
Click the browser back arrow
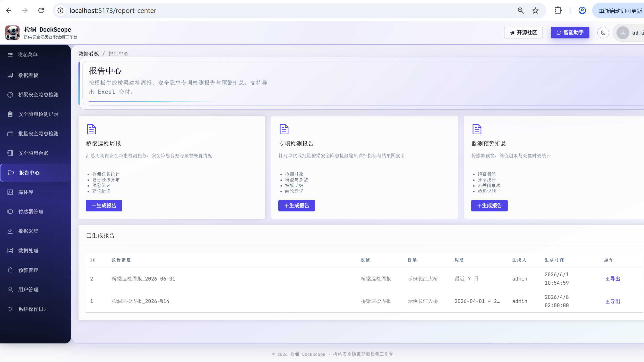coord(9,11)
